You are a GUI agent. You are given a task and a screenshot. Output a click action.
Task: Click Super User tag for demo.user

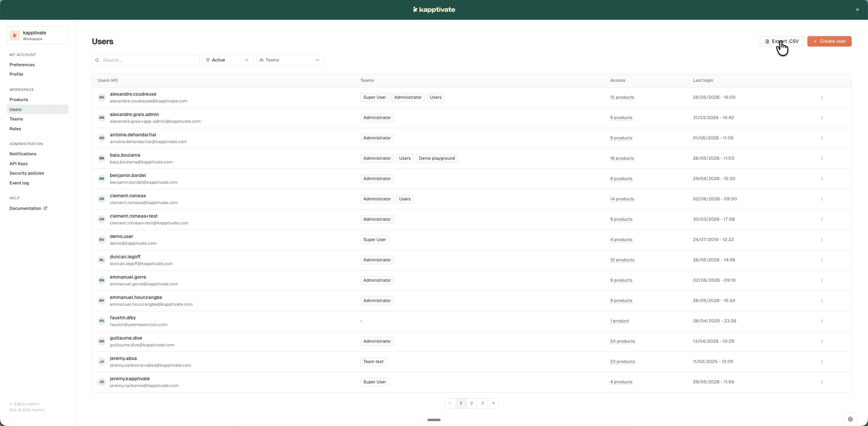coord(375,239)
